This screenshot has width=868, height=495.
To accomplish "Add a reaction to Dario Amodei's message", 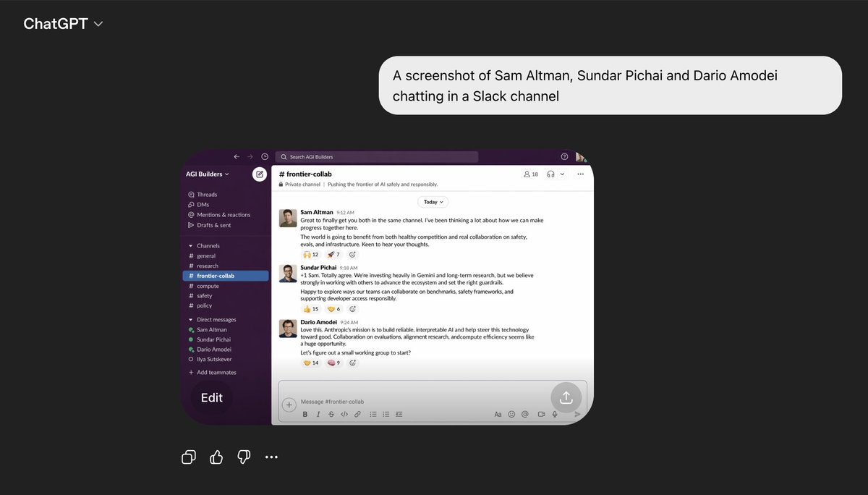I will [352, 363].
